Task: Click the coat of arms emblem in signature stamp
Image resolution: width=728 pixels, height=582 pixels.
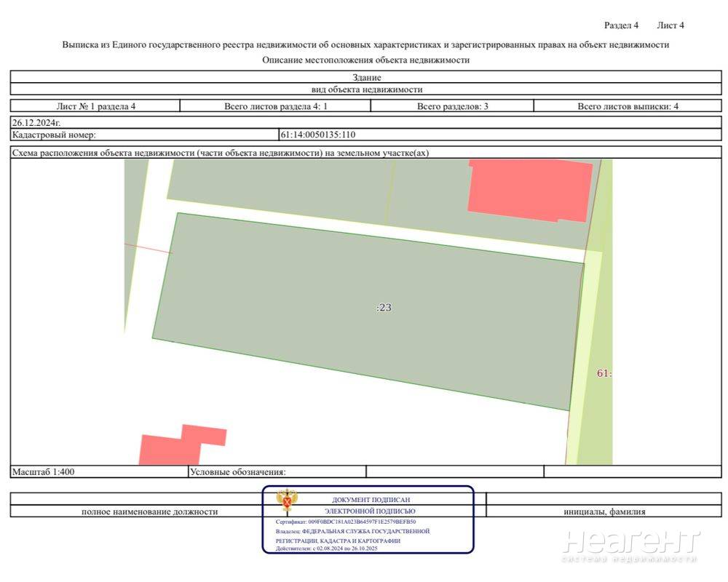Action: coord(286,502)
